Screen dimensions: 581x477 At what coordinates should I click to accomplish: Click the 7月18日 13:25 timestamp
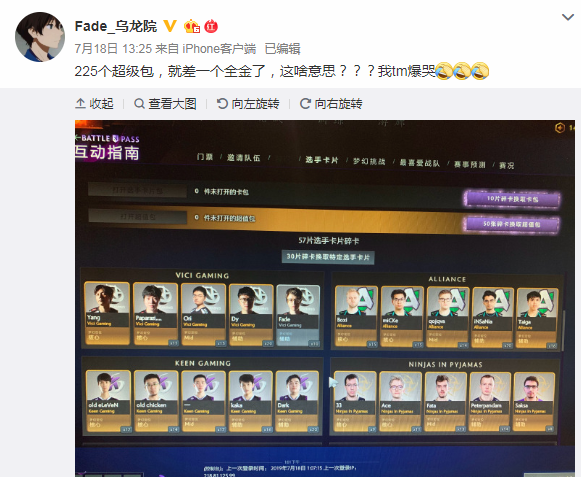(113, 49)
